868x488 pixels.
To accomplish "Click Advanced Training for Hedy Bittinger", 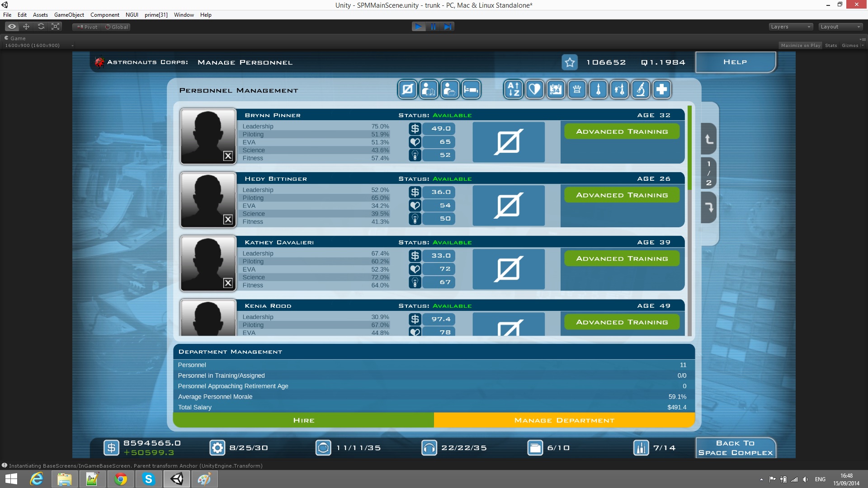I will pyautogui.click(x=622, y=195).
